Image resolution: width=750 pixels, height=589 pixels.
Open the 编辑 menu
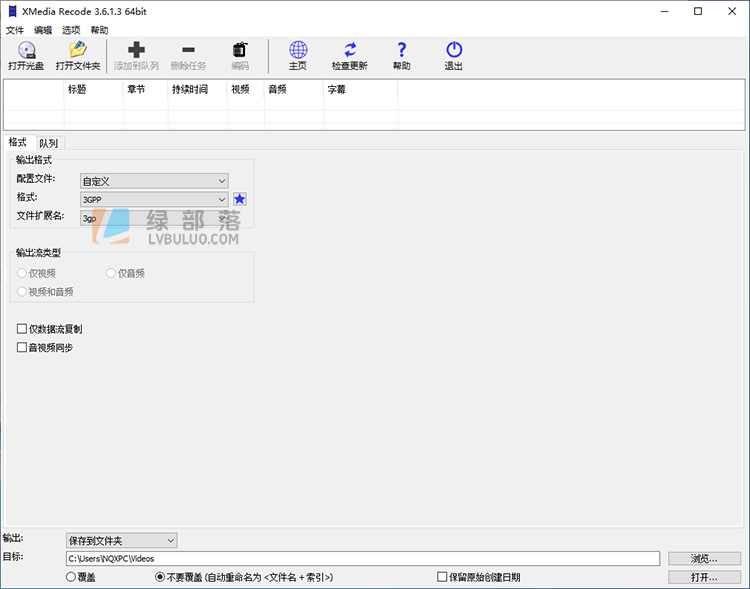click(43, 30)
